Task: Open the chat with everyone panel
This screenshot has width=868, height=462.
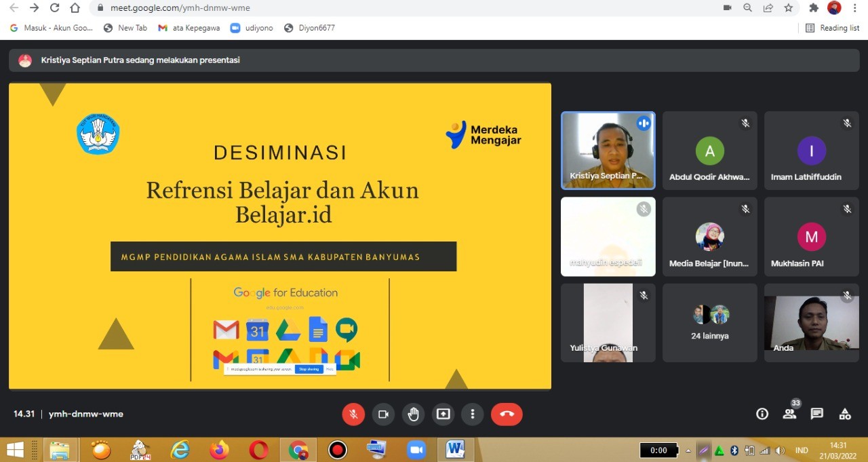Action: tap(817, 414)
